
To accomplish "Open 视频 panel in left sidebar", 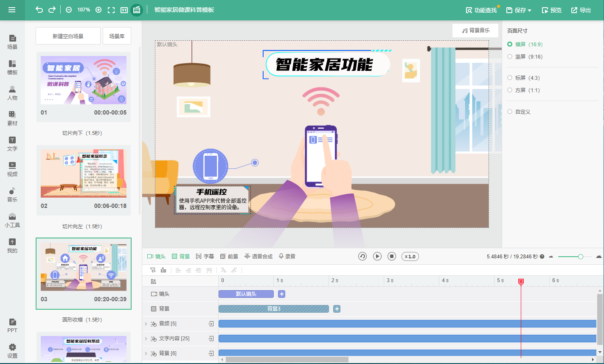I will pyautogui.click(x=12, y=169).
